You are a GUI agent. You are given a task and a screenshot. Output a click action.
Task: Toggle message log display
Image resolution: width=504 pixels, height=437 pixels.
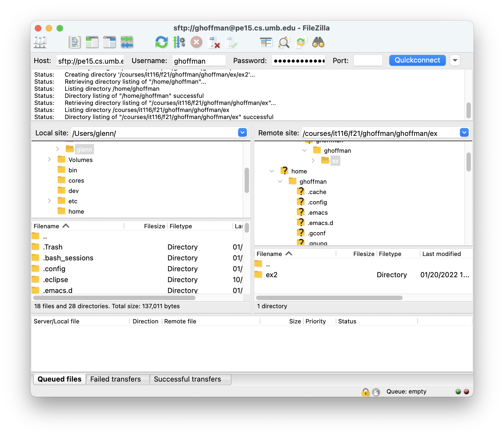[75, 42]
